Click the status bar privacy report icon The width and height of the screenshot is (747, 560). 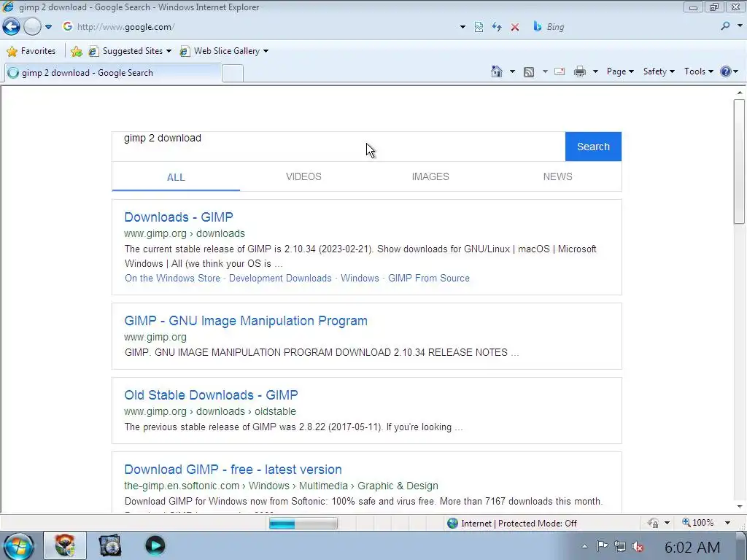click(x=653, y=523)
